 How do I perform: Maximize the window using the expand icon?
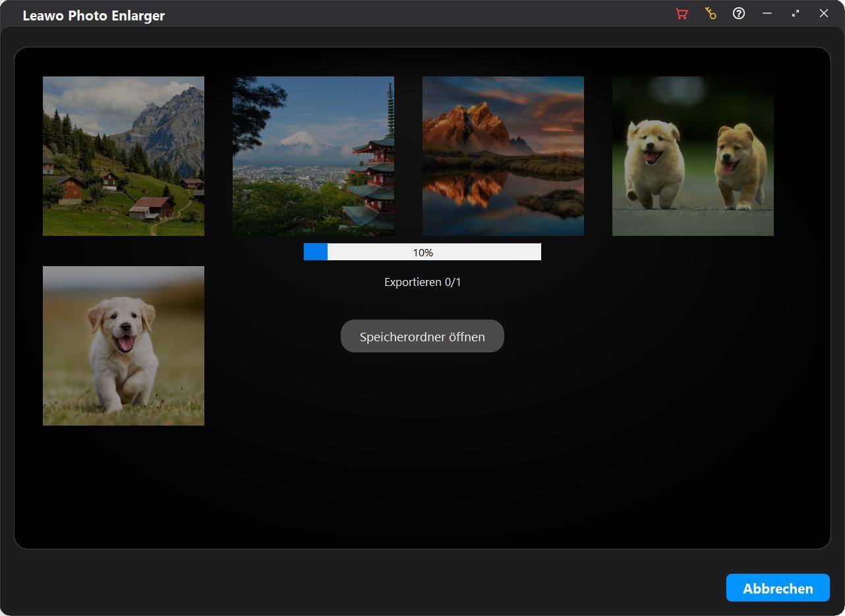coord(796,14)
